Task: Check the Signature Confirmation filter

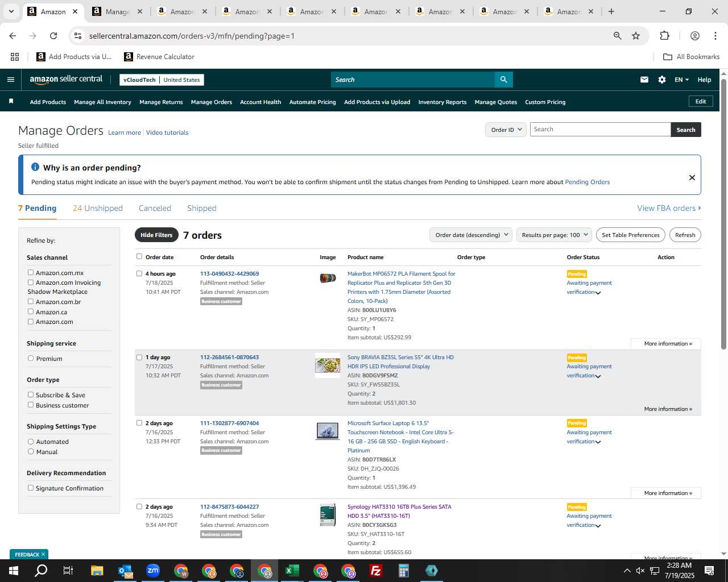Action: 31,488
